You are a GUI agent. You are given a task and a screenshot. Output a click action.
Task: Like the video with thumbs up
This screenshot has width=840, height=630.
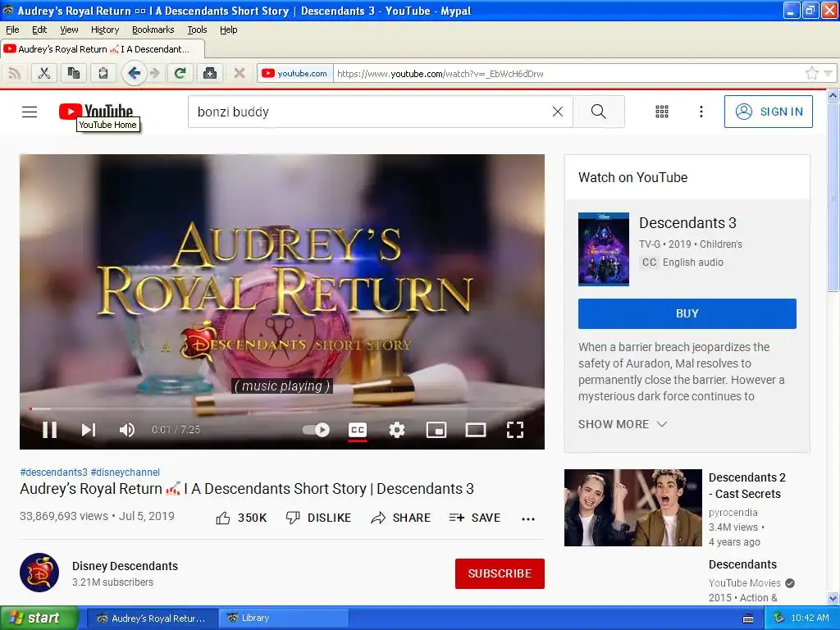tap(241, 518)
